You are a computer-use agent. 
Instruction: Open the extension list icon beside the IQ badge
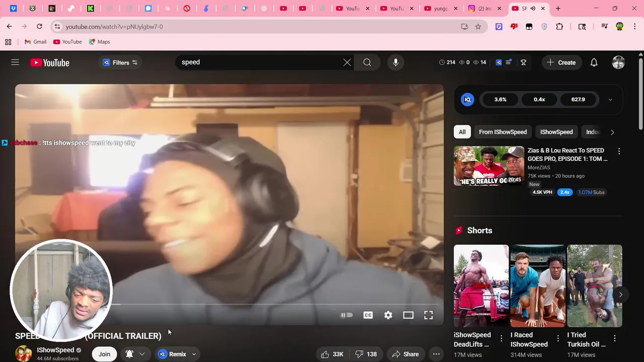coord(509,62)
